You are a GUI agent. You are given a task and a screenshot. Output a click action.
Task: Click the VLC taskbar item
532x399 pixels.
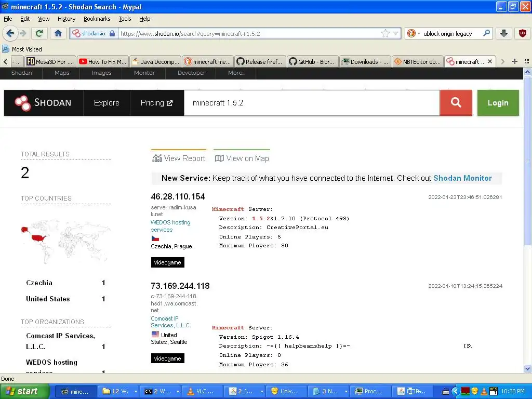pyautogui.click(x=202, y=391)
